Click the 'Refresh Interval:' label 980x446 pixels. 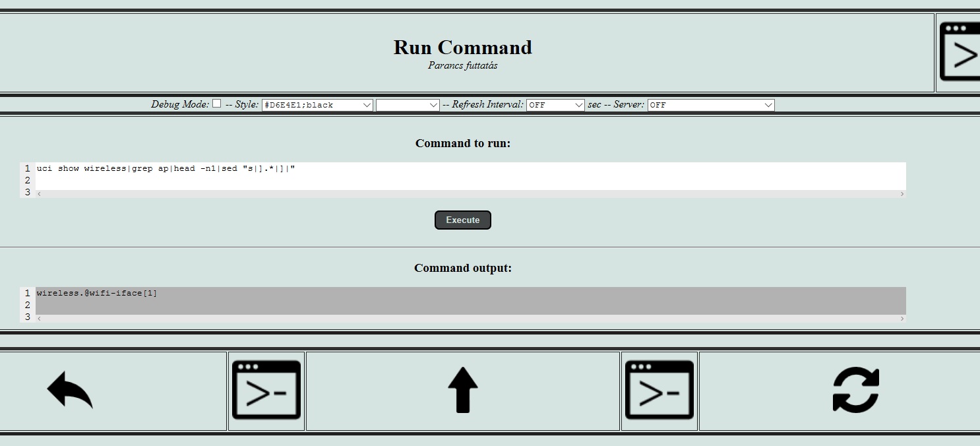[x=488, y=104]
